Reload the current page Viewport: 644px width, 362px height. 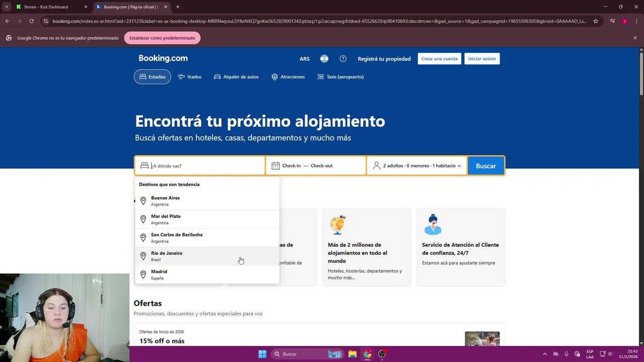tap(31, 21)
